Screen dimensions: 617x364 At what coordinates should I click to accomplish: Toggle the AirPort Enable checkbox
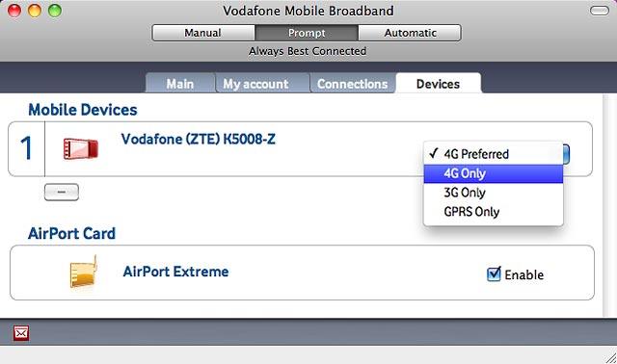[x=494, y=274]
